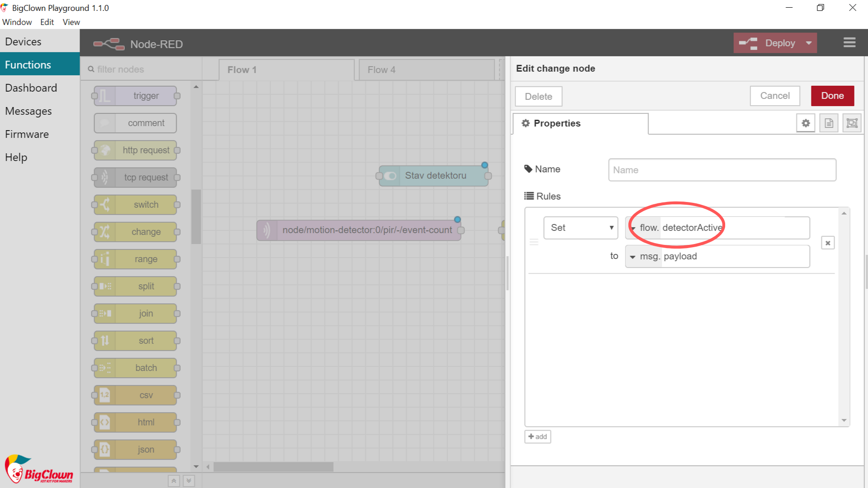Remove the Set rule with x button
The height and width of the screenshot is (488, 868).
[828, 243]
